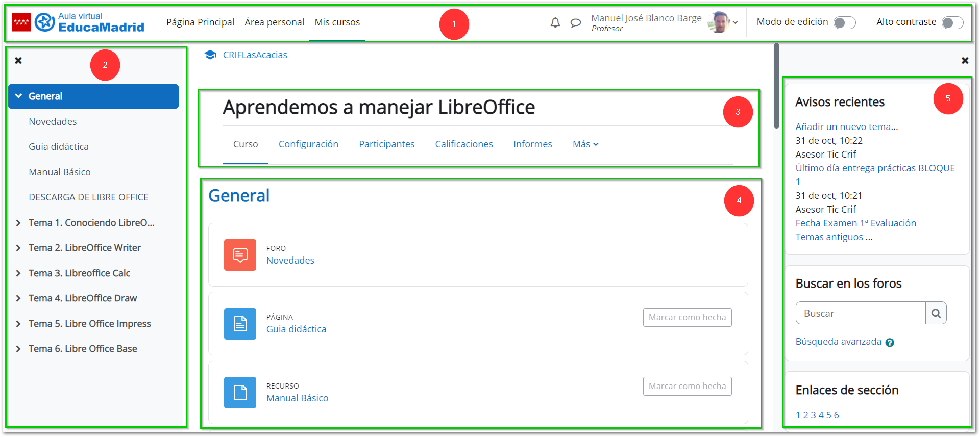Open the messaging speech bubble icon

click(576, 22)
